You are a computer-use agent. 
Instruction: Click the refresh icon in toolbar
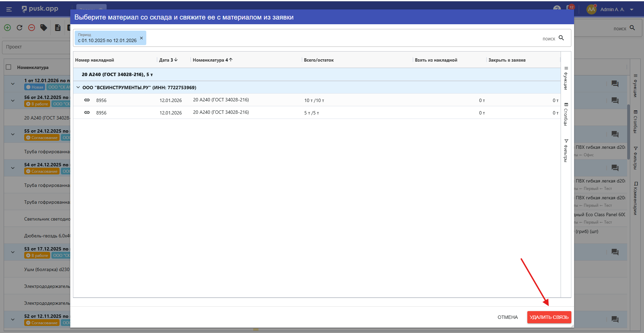(x=20, y=28)
